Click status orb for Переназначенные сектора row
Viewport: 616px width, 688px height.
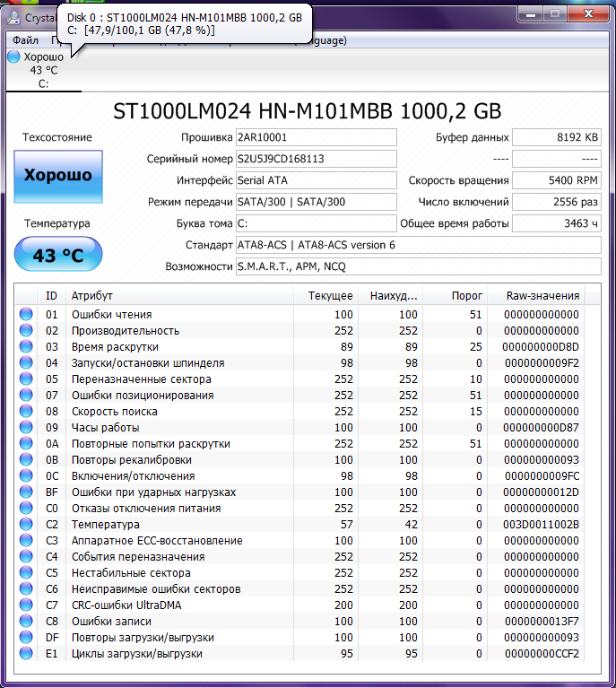pos(26,379)
